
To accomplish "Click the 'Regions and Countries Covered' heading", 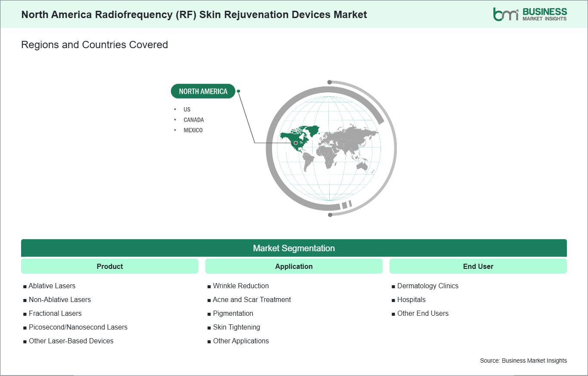I will [94, 45].
